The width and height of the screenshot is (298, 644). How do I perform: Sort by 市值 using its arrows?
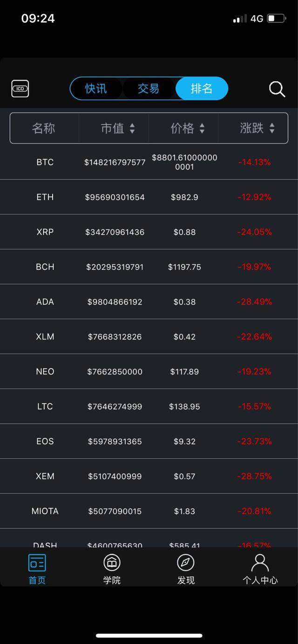click(x=132, y=128)
